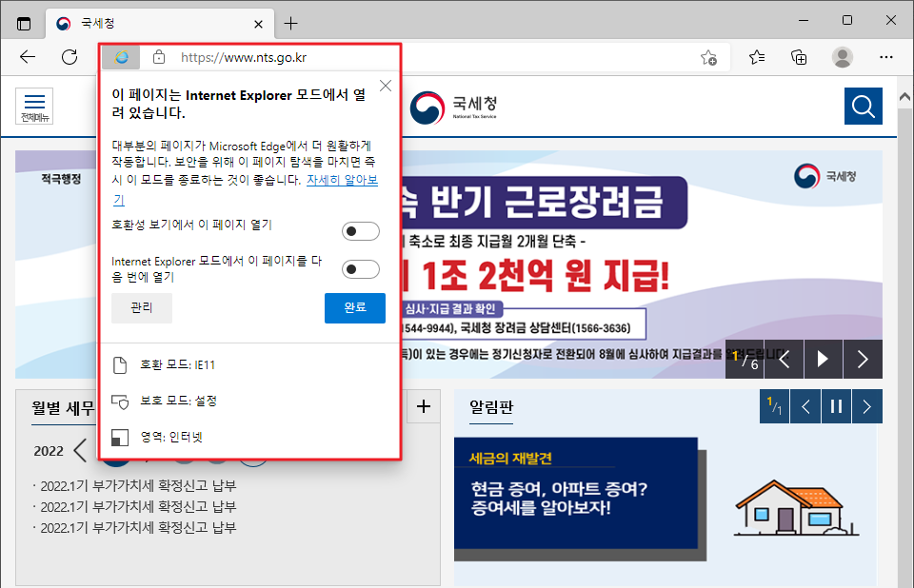Close the 국세청 browser tab
This screenshot has height=588, width=914.
[258, 24]
